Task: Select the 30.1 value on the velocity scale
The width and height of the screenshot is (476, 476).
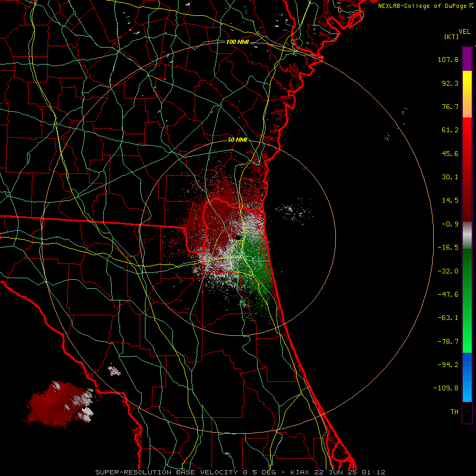Action: click(450, 177)
